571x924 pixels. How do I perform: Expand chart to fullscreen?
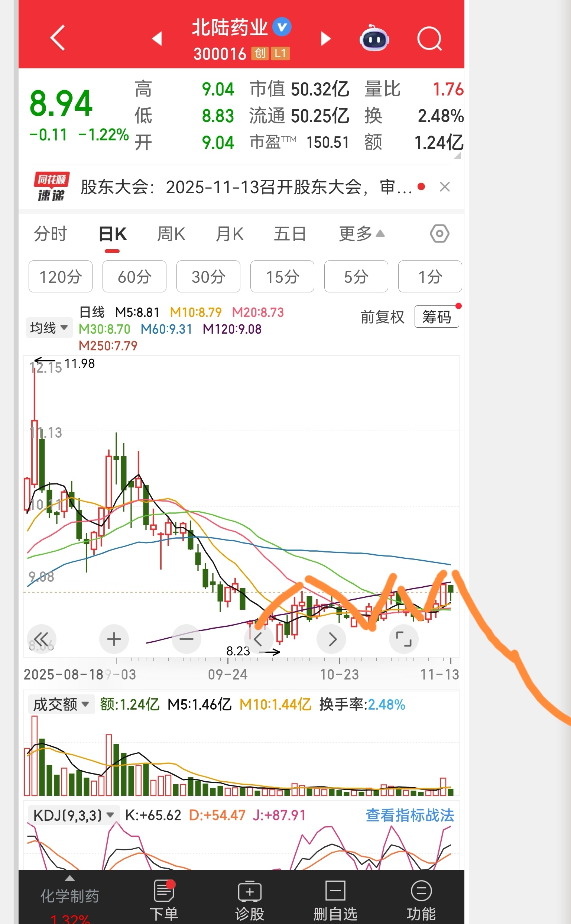404,639
